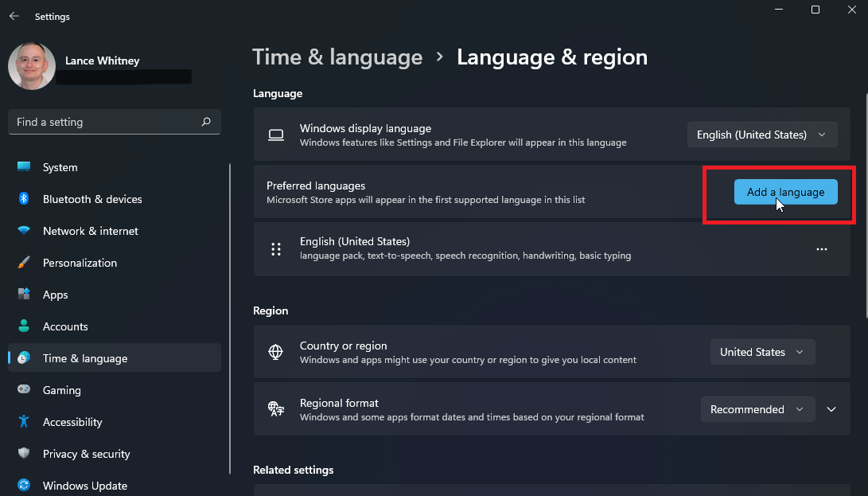868x496 pixels.
Task: Expand the Regional format details chevron
Action: (831, 409)
